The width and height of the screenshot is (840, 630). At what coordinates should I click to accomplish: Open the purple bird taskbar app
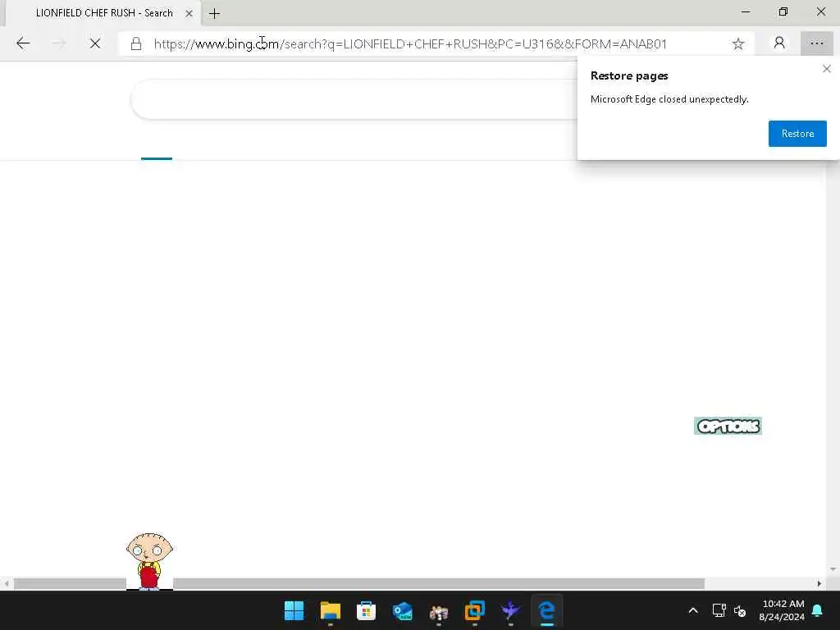[510, 610]
